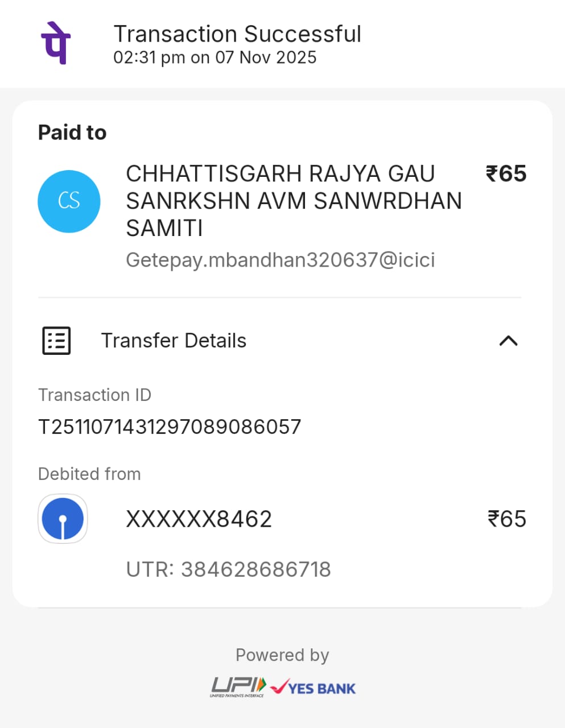Click the Transfer Details header label
Viewport: 565px width, 728px height.
point(174,341)
